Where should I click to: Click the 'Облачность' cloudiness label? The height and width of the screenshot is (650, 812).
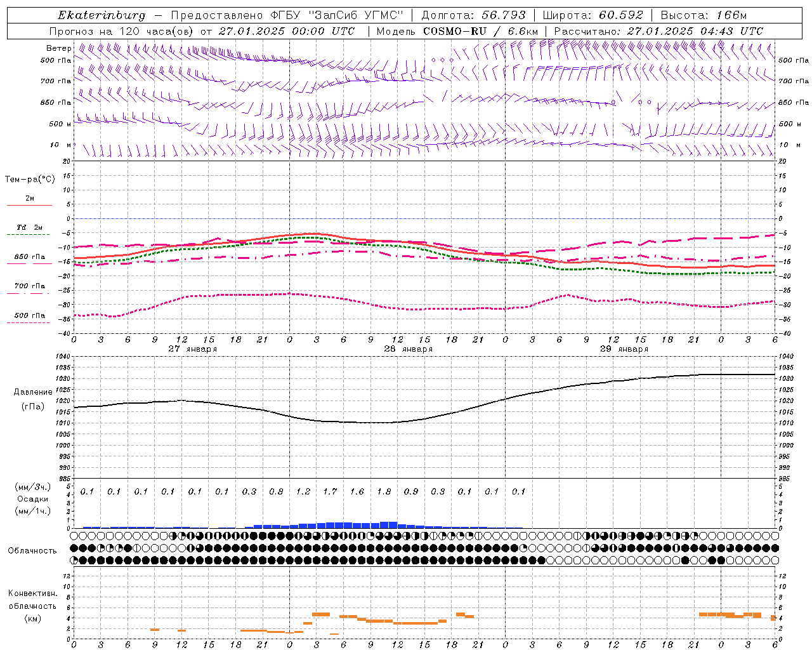click(x=32, y=551)
